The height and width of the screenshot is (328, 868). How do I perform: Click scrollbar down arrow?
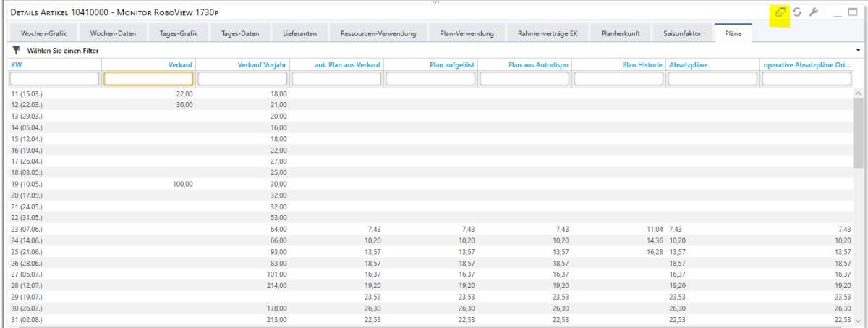859,319
